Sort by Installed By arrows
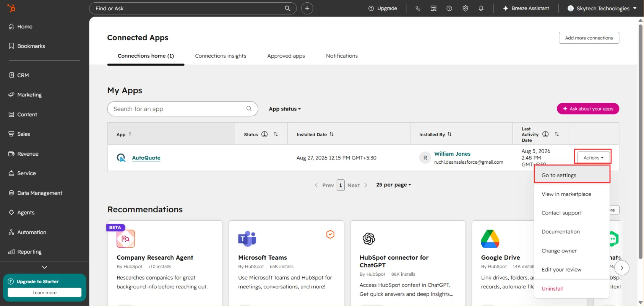The width and height of the screenshot is (644, 306). click(449, 134)
